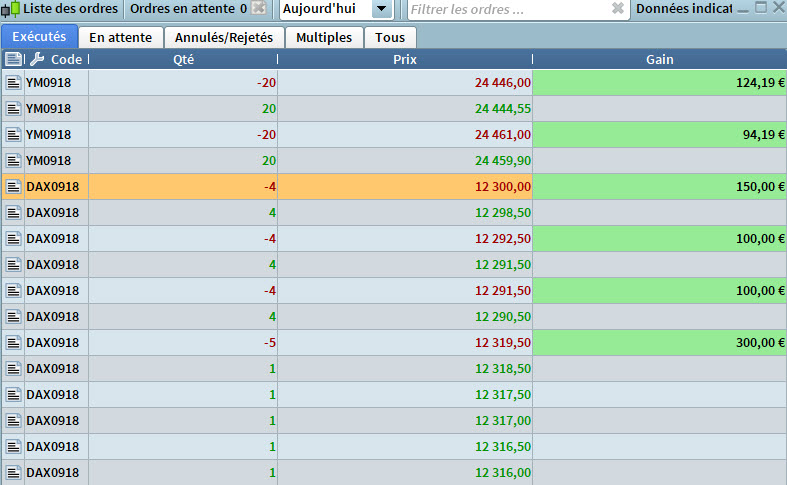Select the Tous tab
The width and height of the screenshot is (787, 485).
click(390, 37)
